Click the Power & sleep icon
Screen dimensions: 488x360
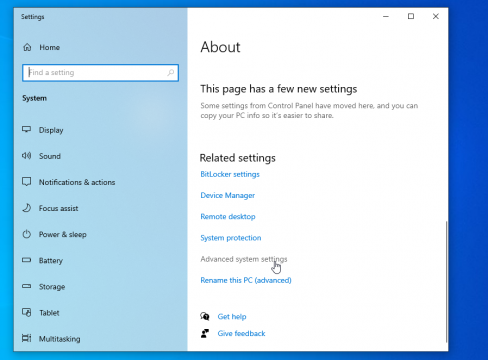(x=27, y=234)
